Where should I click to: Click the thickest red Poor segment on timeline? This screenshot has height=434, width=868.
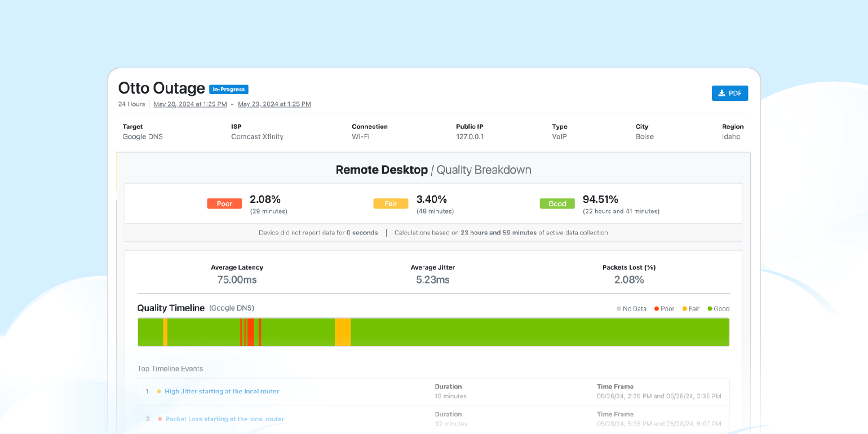pyautogui.click(x=251, y=332)
